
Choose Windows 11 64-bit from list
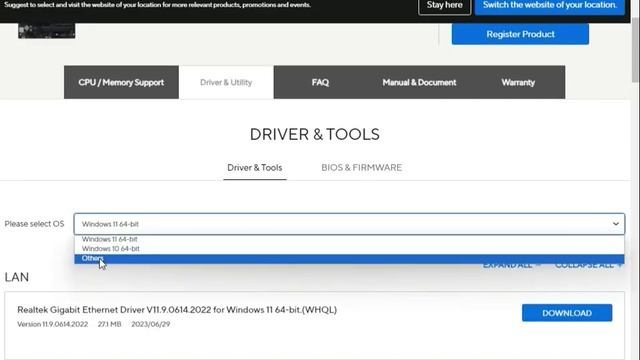[x=349, y=239]
